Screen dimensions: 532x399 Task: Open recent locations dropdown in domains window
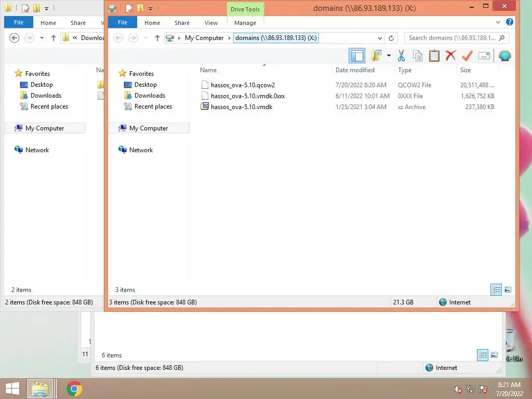pyautogui.click(x=145, y=38)
